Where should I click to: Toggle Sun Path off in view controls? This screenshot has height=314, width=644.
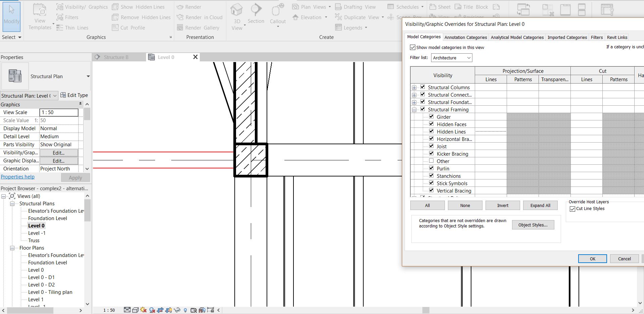pyautogui.click(x=144, y=310)
